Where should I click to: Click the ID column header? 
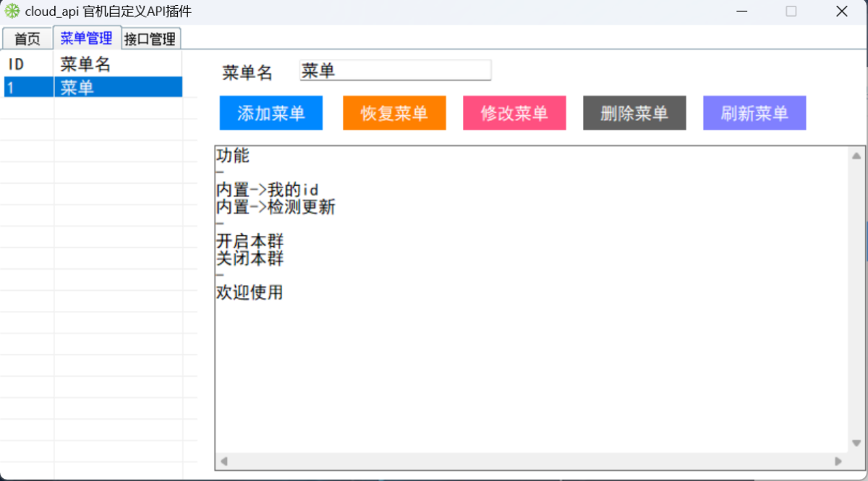[14, 64]
